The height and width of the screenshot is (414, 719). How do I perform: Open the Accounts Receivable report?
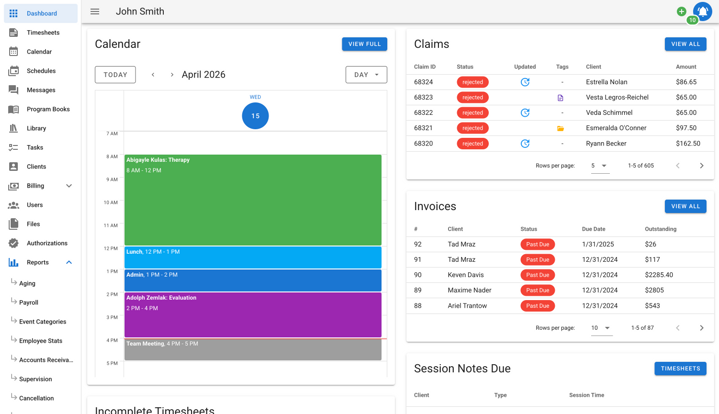[x=46, y=360]
